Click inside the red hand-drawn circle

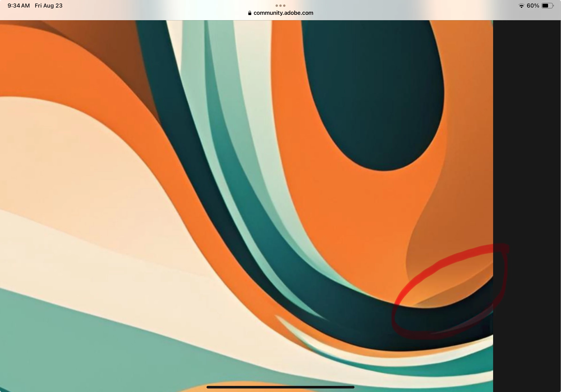450,293
